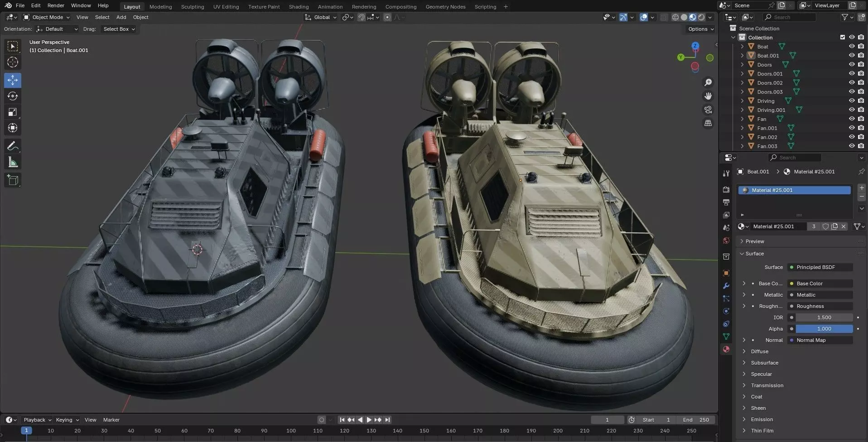Open the File menu
868x442 pixels.
click(x=20, y=5)
